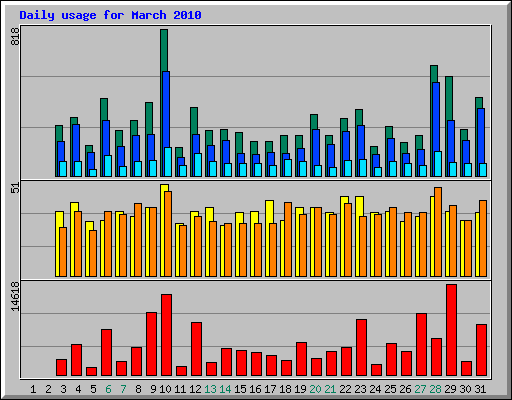This screenshot has height=400, width=512.
Task: Select day label 4 on x-axis
Action: (x=78, y=389)
